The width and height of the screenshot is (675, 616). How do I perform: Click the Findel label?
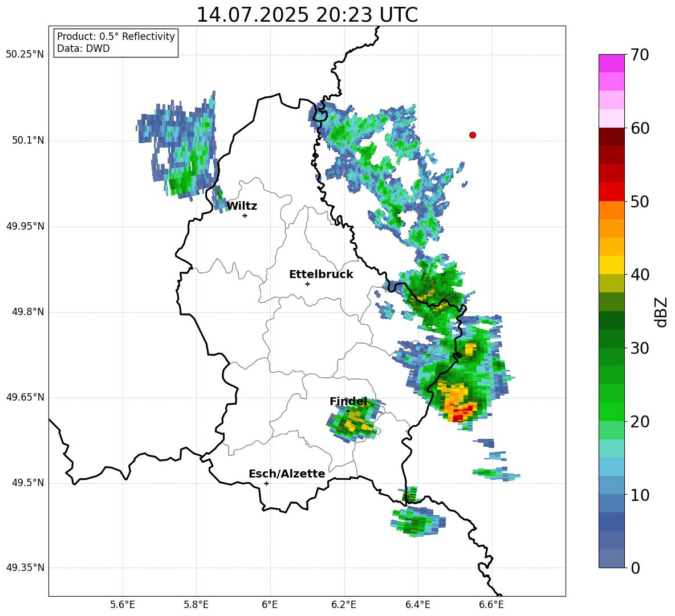[348, 402]
